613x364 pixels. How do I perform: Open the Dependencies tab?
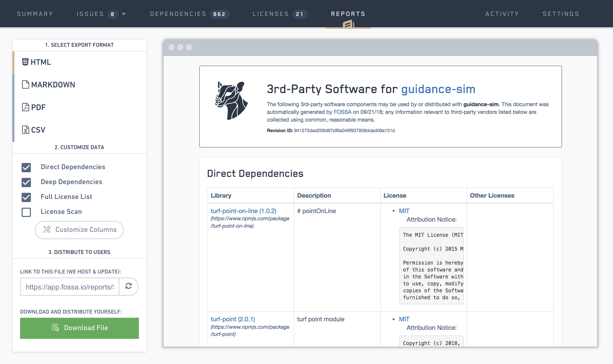189,14
